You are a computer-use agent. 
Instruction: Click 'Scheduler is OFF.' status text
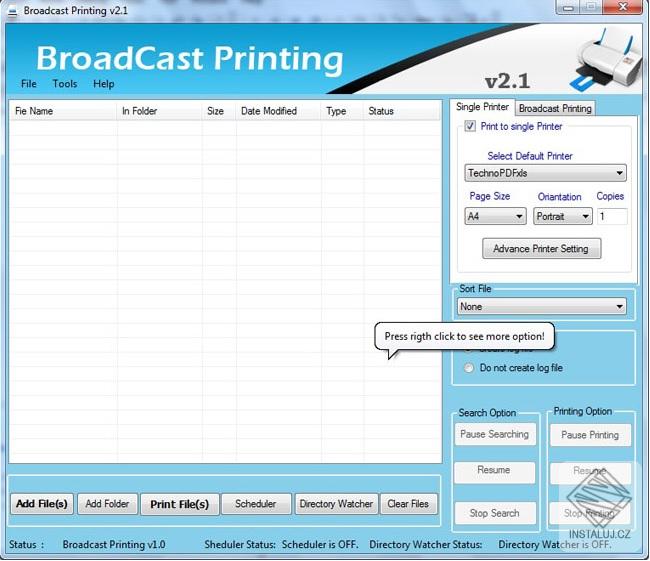click(320, 544)
